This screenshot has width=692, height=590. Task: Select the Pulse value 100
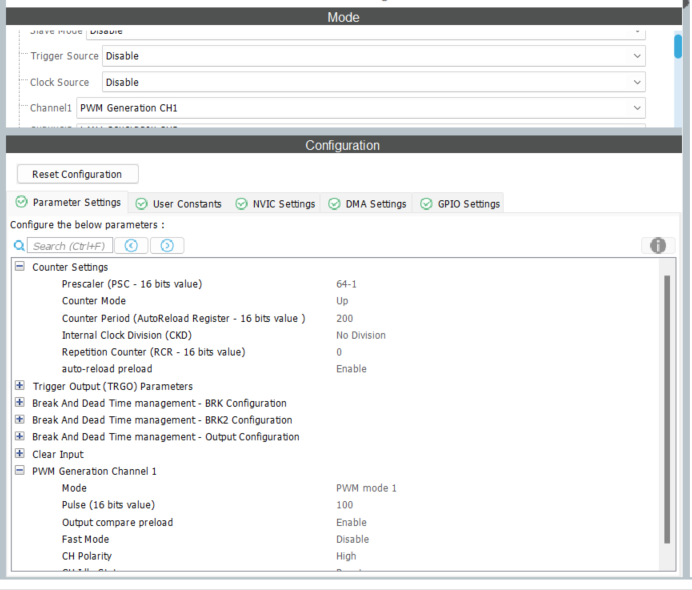(x=345, y=505)
